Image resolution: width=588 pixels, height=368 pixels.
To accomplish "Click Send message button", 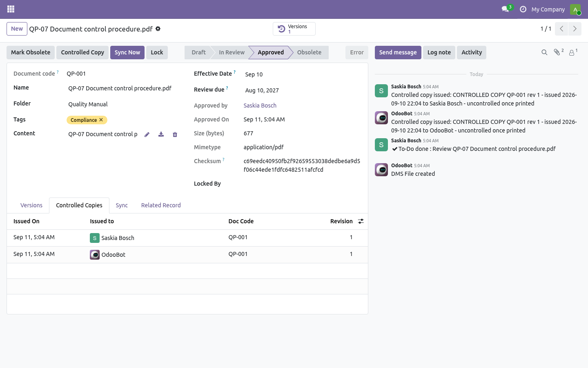I will click(x=398, y=52).
